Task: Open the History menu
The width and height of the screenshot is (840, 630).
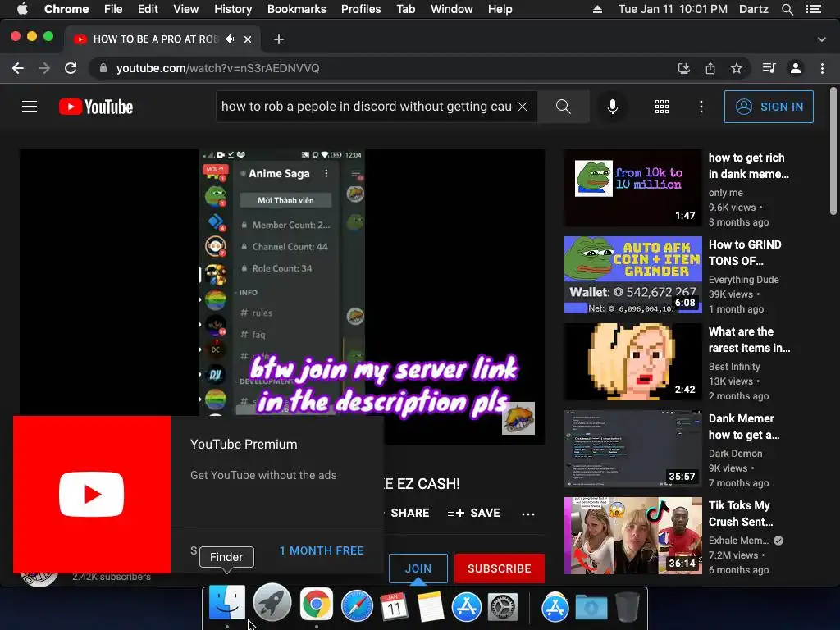Action: tap(233, 9)
